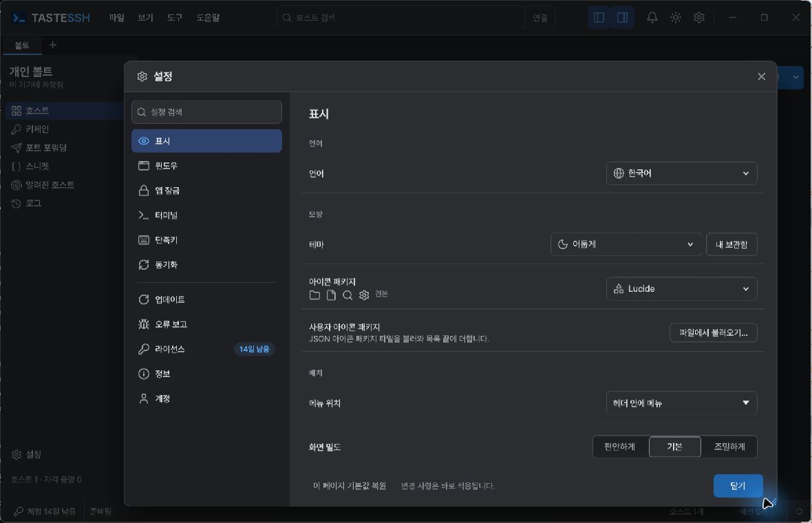Click the 계정 user icon
The width and height of the screenshot is (812, 523).
point(143,398)
